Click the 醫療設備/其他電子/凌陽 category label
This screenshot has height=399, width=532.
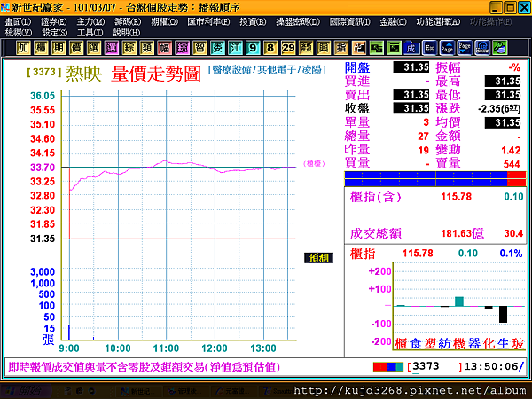point(267,69)
